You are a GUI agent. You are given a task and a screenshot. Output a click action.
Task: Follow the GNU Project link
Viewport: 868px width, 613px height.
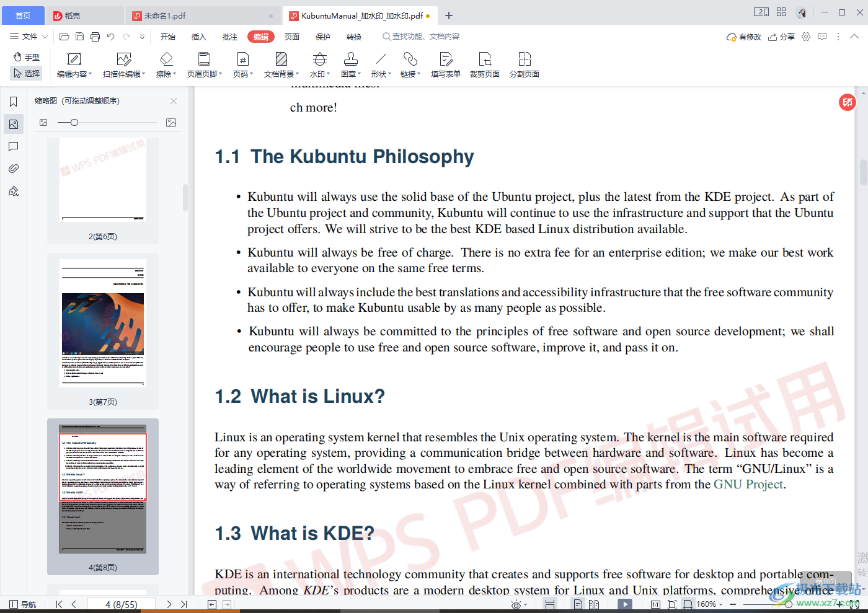(x=748, y=484)
